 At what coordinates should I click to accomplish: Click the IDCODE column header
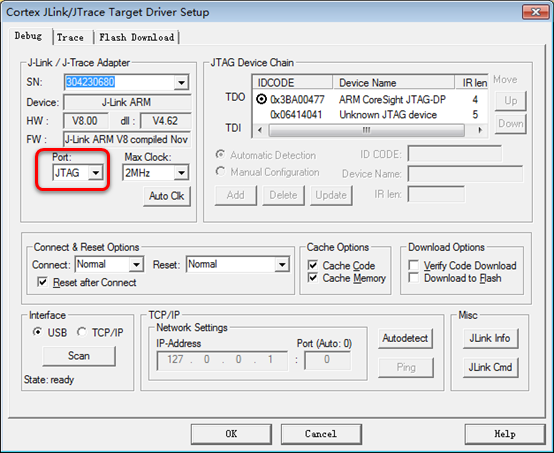pyautogui.click(x=293, y=83)
